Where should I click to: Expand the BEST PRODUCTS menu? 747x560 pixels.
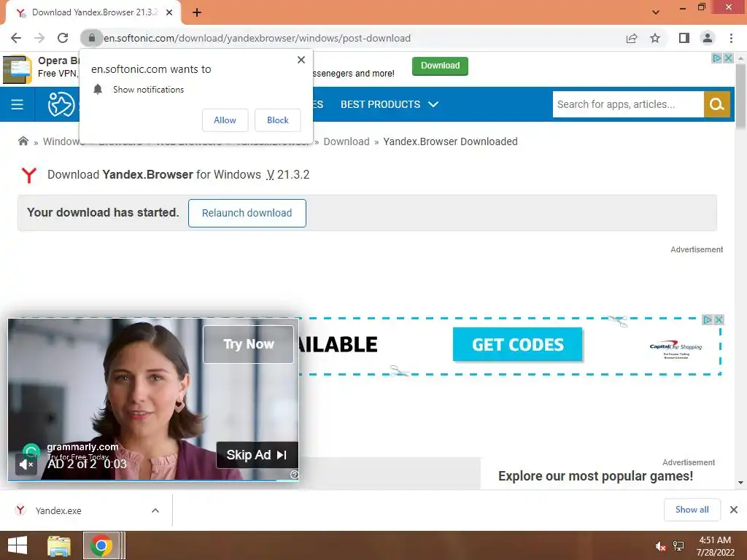[x=390, y=104]
